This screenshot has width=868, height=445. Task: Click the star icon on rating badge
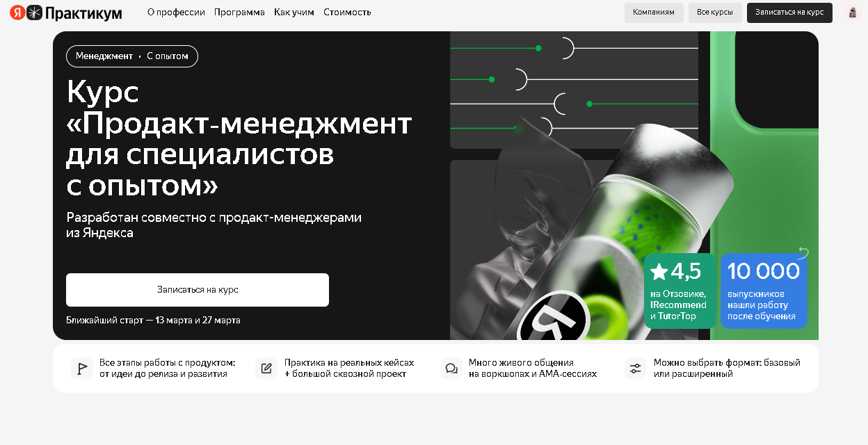tap(659, 272)
